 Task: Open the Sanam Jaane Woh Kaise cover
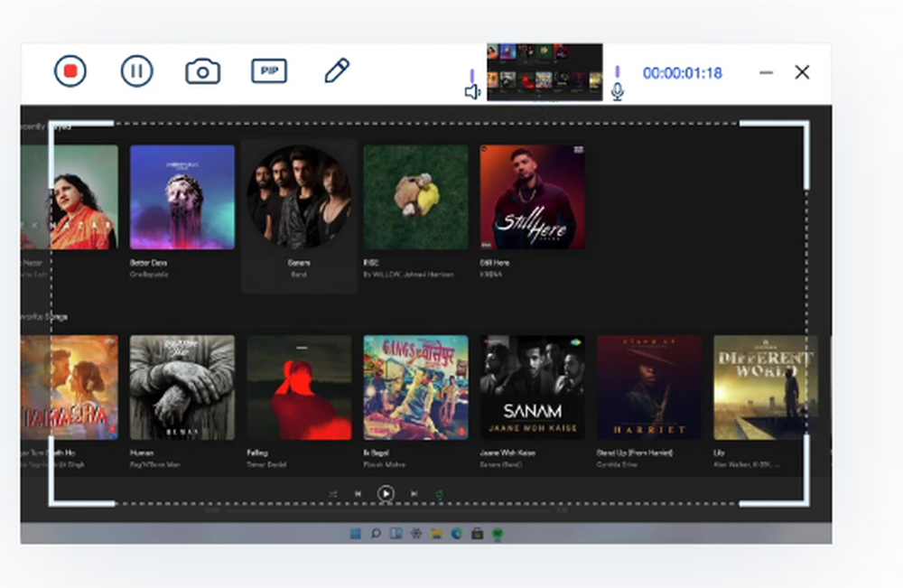(532, 387)
